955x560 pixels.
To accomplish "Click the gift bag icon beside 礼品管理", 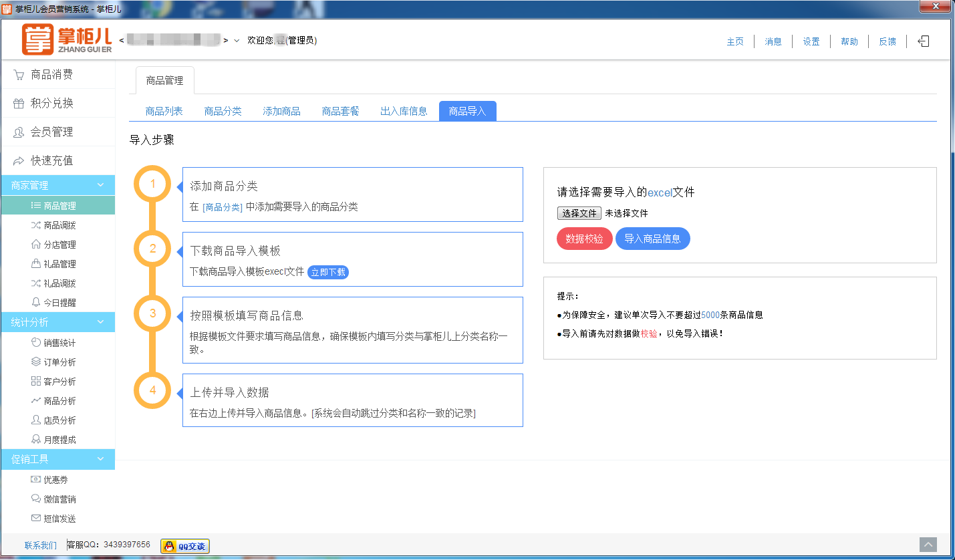I will coord(36,264).
